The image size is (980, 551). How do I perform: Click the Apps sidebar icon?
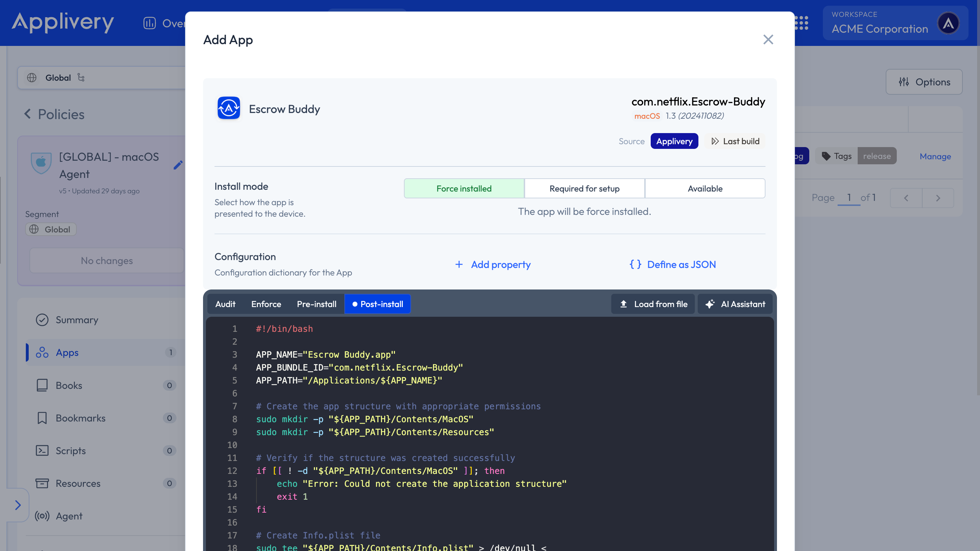[x=42, y=352]
